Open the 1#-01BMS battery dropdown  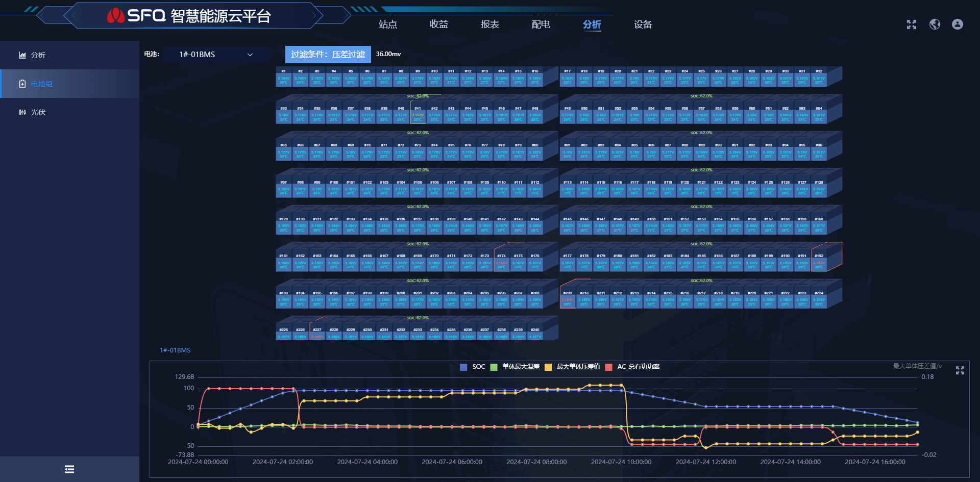point(216,55)
